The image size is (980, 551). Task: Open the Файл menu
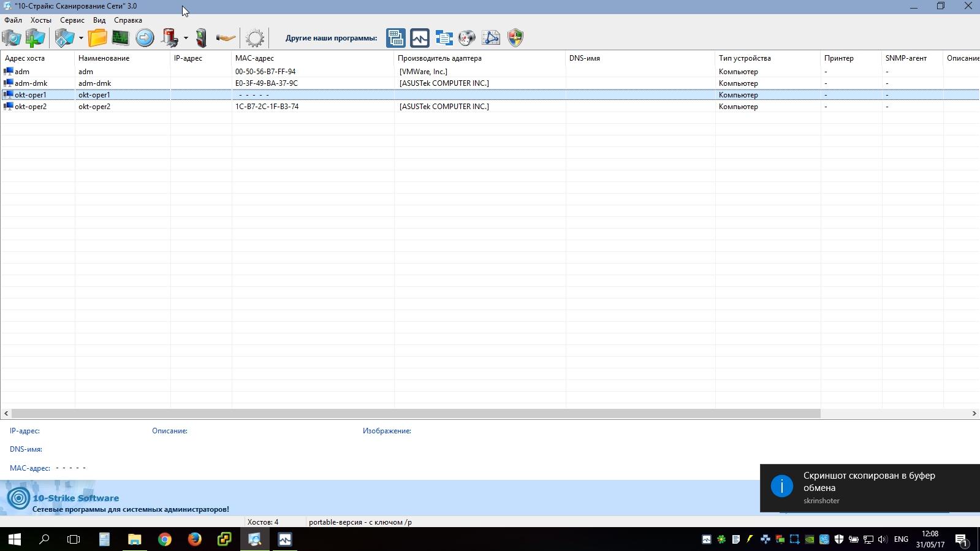[x=13, y=20]
